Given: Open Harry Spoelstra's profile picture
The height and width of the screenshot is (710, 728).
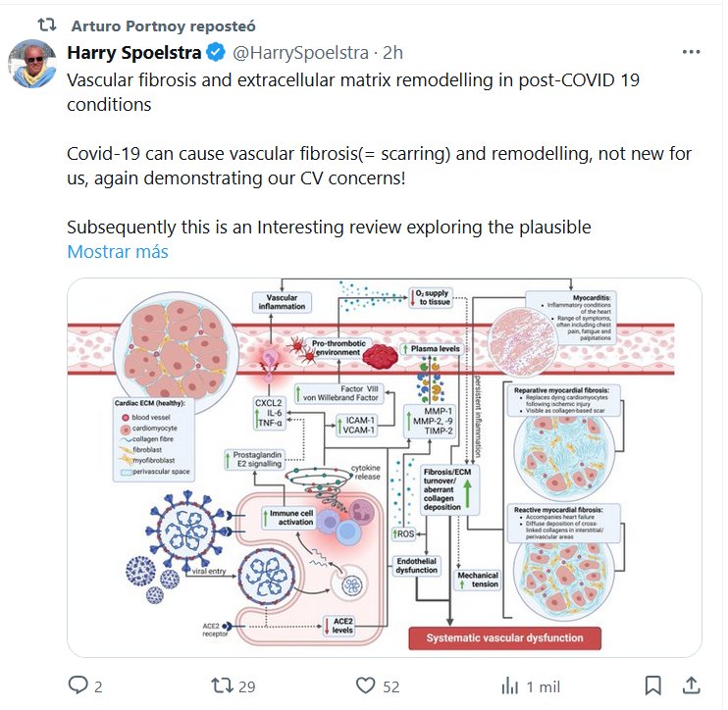Looking at the screenshot, I should point(33,67).
